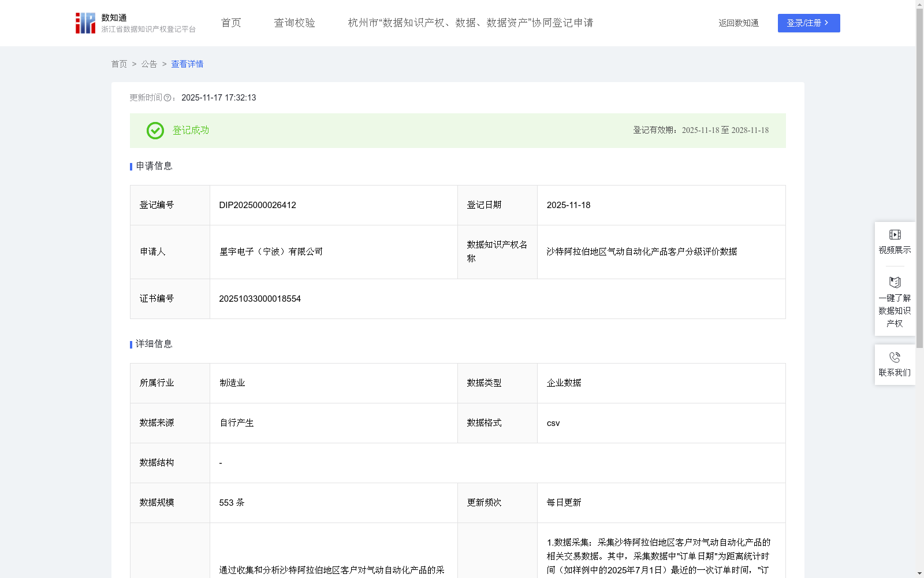The height and width of the screenshot is (578, 924).
Task: Click the scrollbar down arrow
Action: [x=919, y=573]
